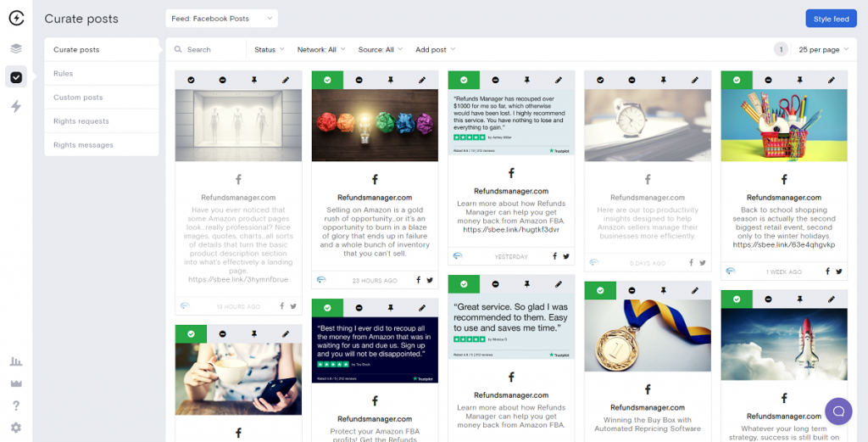Open the help question mark icon
868x442 pixels.
[16, 406]
